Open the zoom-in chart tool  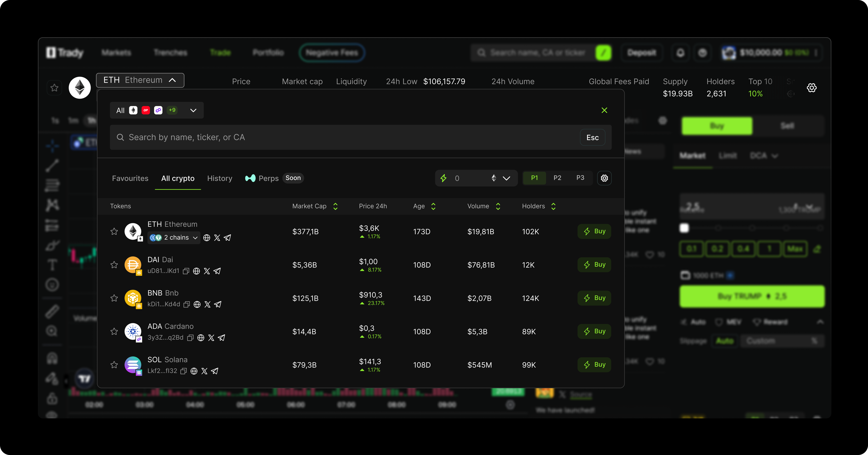(x=52, y=331)
